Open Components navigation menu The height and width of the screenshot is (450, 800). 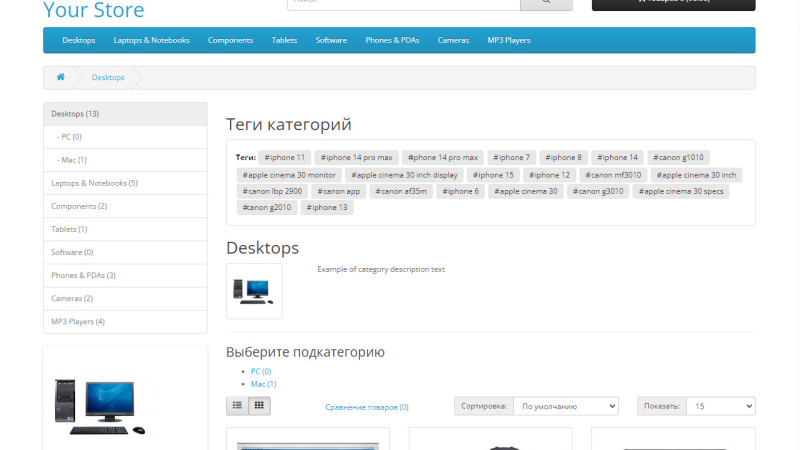click(x=231, y=40)
